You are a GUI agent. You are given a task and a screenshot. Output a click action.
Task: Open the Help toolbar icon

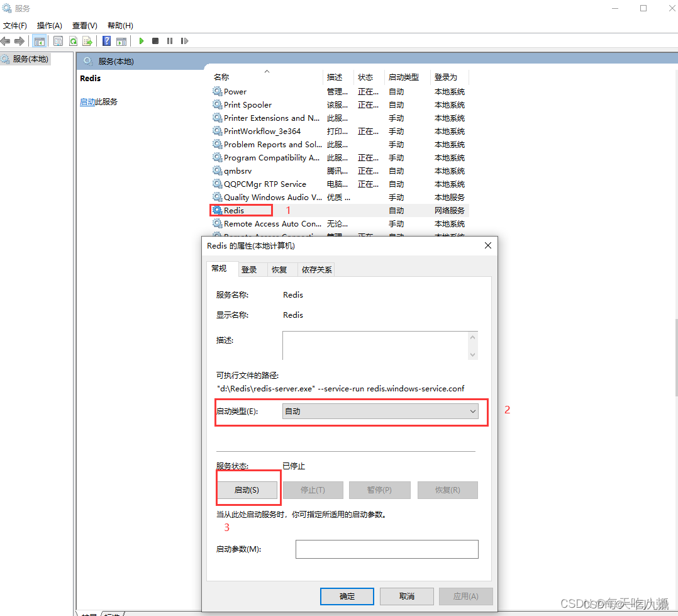(x=107, y=41)
